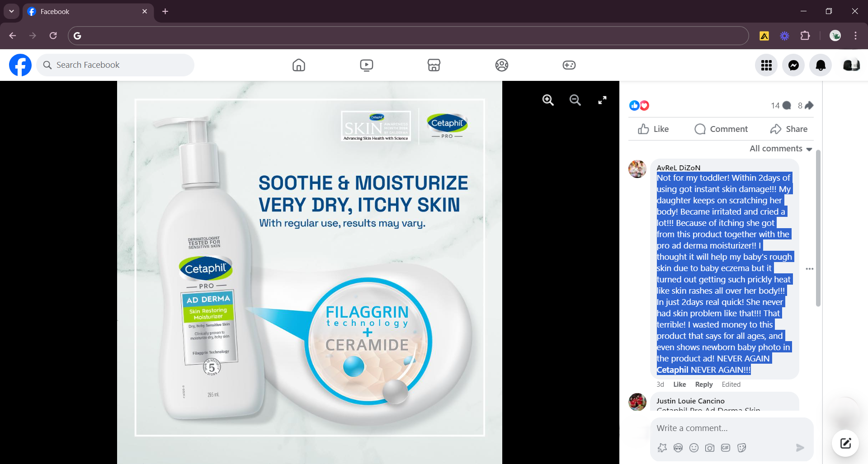Send the comment with the arrow

[800, 448]
